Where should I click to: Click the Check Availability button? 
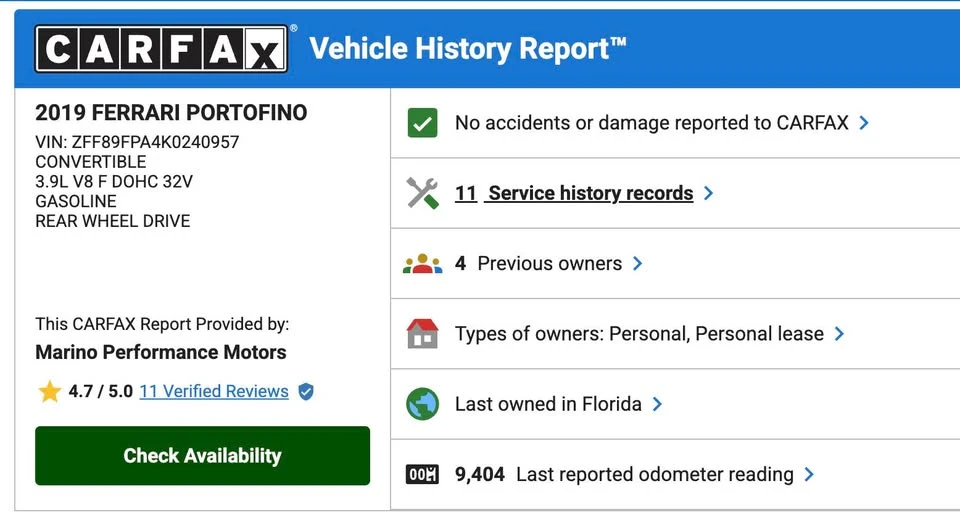click(x=202, y=456)
